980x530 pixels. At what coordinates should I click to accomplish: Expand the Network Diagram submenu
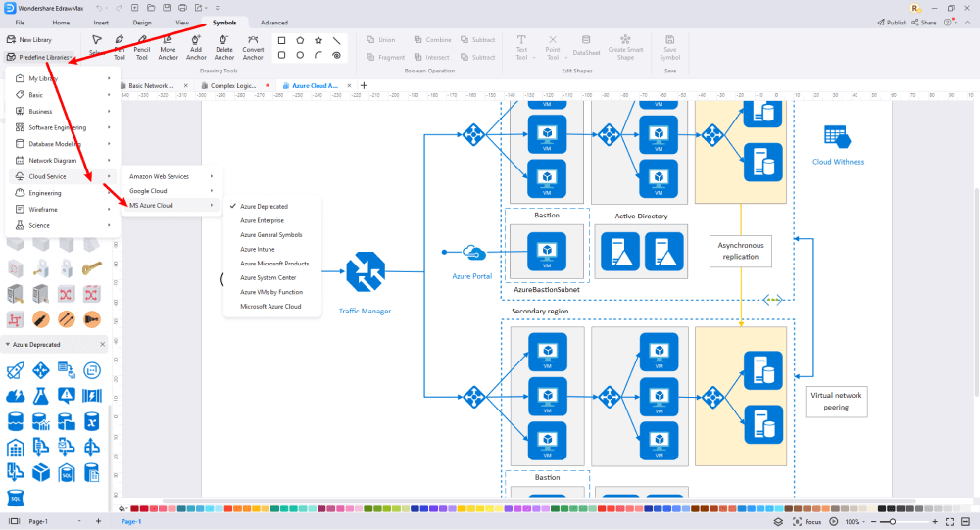(63, 160)
